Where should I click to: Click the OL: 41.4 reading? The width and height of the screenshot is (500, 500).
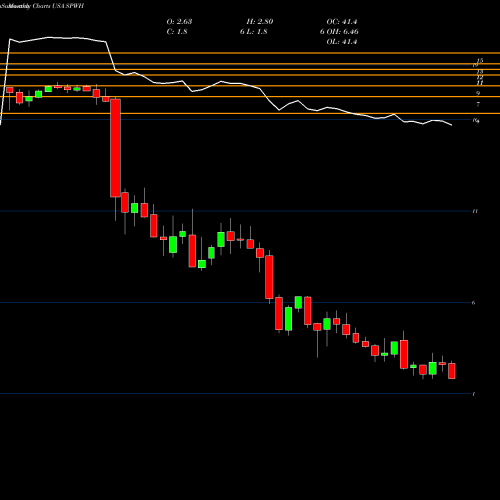tap(342, 42)
